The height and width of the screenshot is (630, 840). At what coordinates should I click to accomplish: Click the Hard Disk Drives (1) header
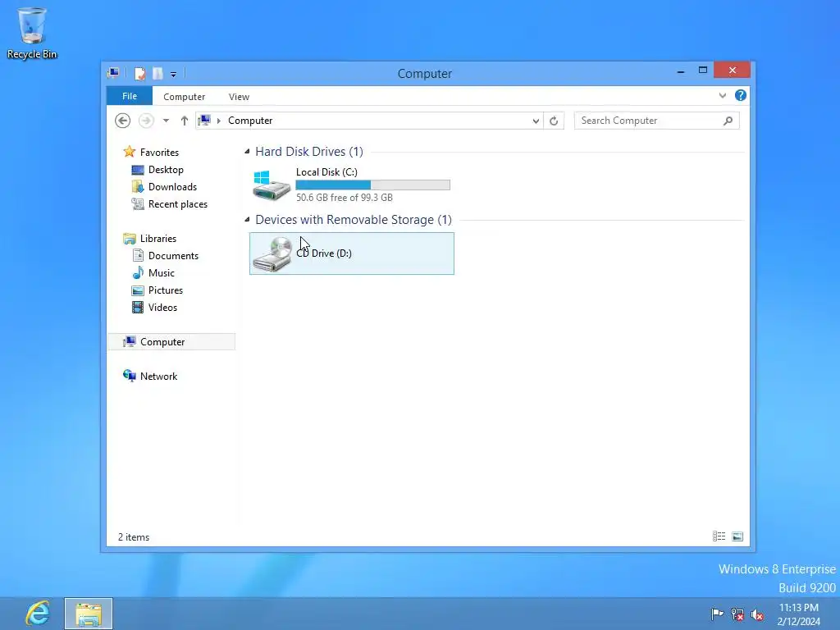[x=309, y=152]
